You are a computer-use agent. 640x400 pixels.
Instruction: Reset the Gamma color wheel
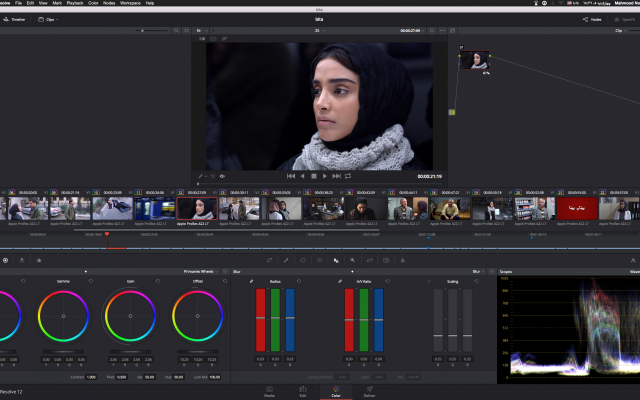point(91,281)
